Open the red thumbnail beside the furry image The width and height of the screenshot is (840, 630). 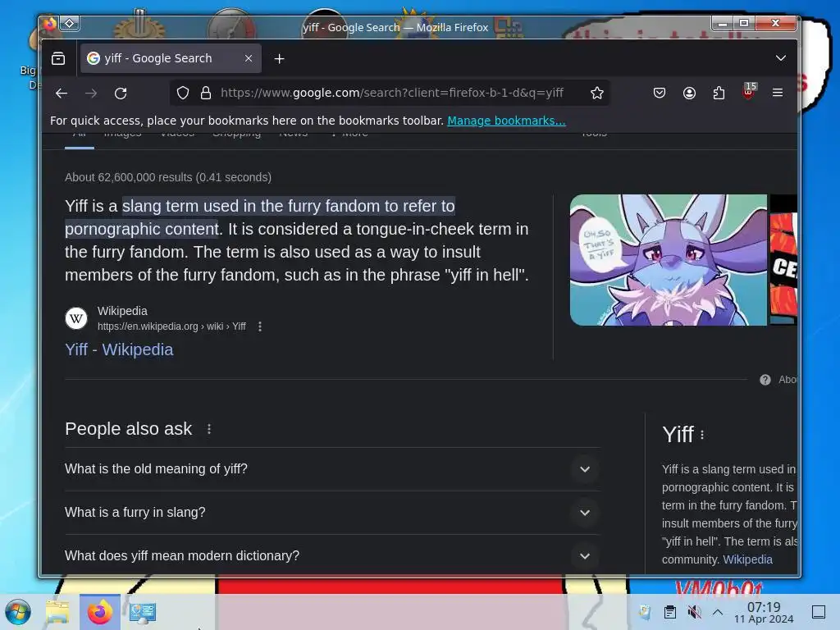[x=783, y=260]
